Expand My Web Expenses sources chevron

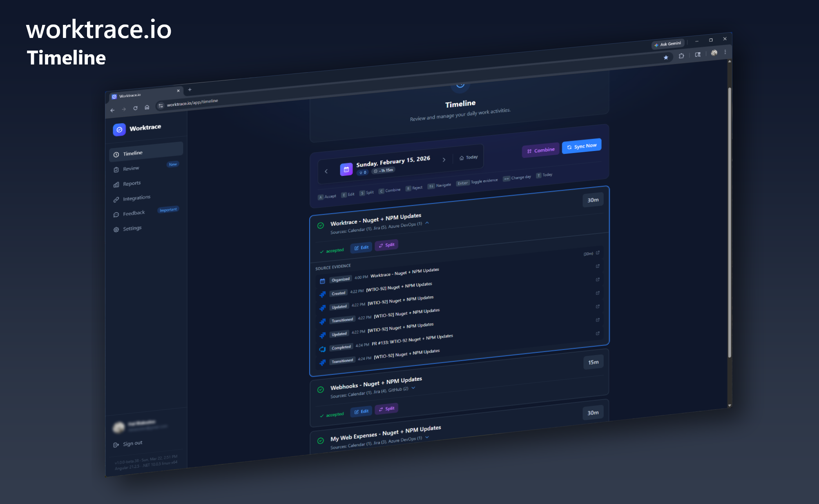pyautogui.click(x=427, y=437)
